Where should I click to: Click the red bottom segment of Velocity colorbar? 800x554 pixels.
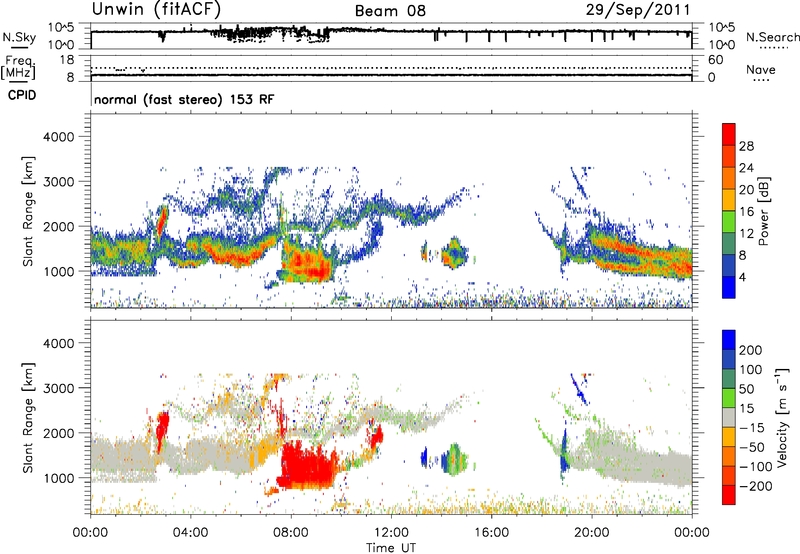(729, 495)
